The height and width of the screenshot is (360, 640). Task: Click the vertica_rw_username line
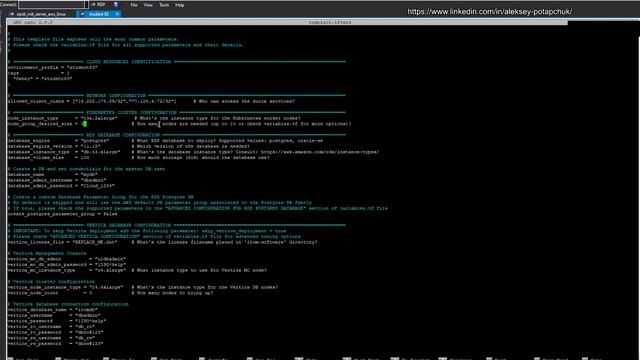(51, 338)
